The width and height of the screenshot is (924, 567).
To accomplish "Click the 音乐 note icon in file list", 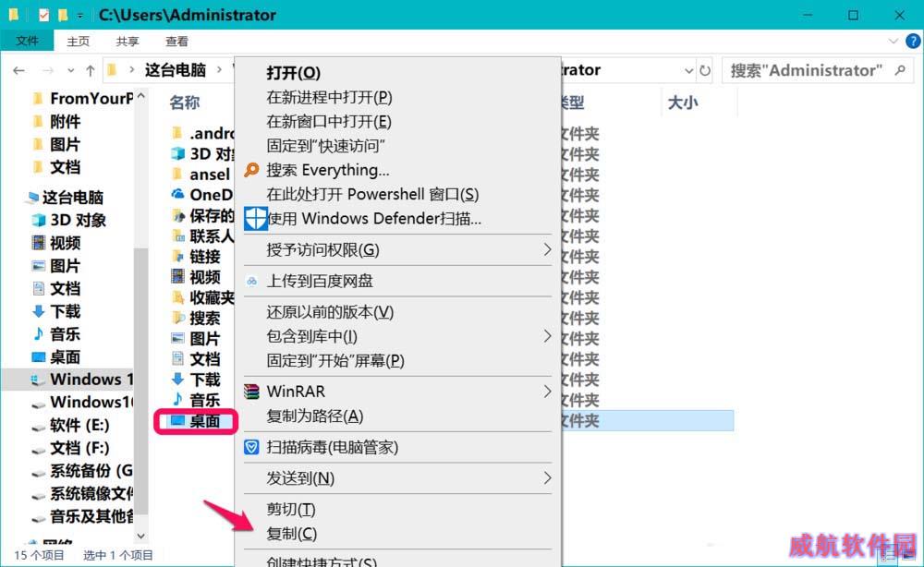I will 177,400.
